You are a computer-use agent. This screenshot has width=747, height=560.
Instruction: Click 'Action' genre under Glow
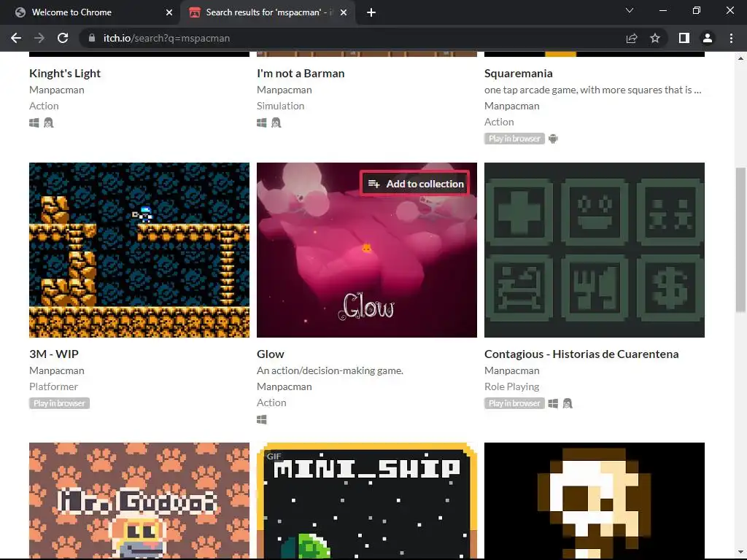pyautogui.click(x=271, y=402)
